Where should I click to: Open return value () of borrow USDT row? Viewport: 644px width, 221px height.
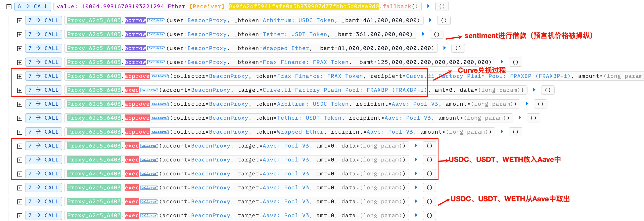click(437, 34)
